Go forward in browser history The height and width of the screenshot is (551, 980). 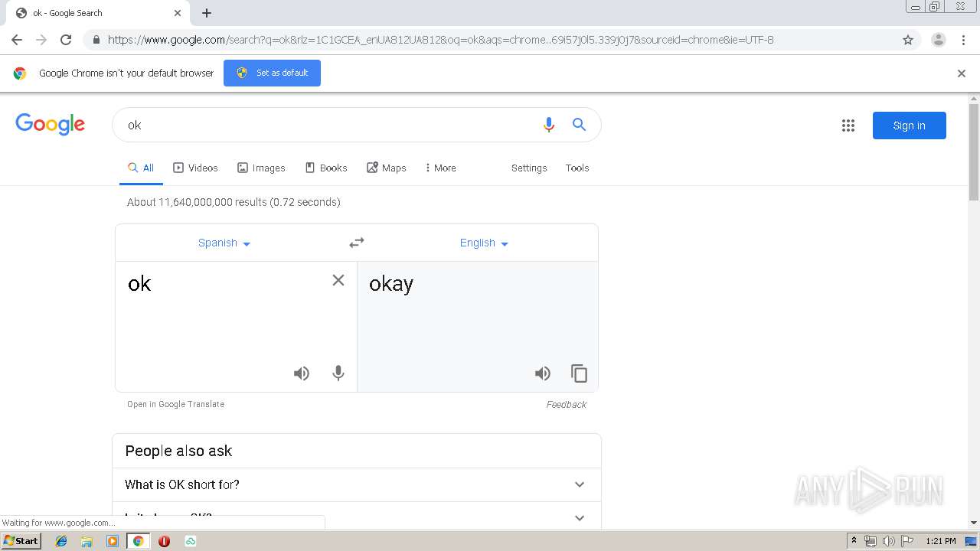point(41,40)
